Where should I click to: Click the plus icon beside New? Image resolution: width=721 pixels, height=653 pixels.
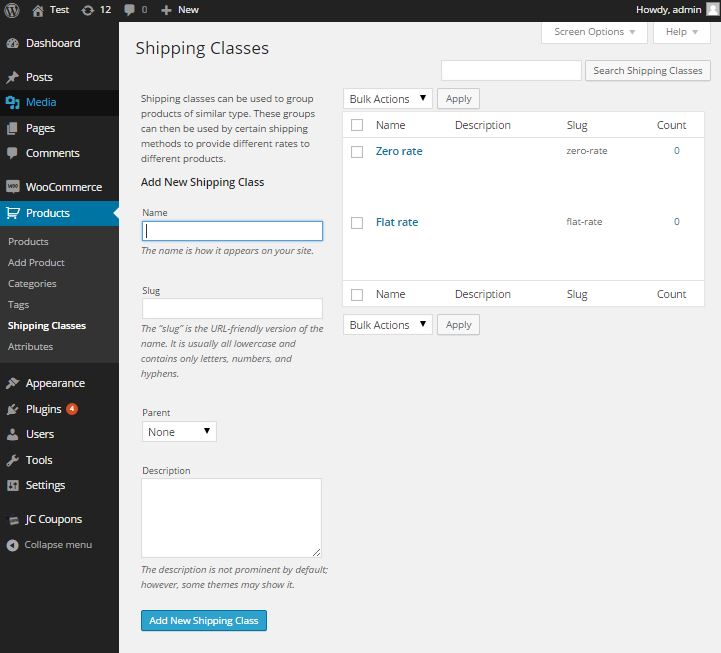point(166,10)
